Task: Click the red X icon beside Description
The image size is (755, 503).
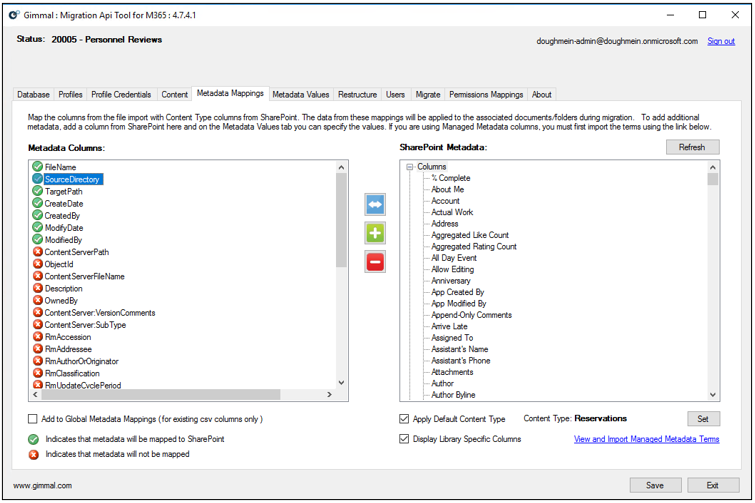Action: pyautogui.click(x=37, y=288)
